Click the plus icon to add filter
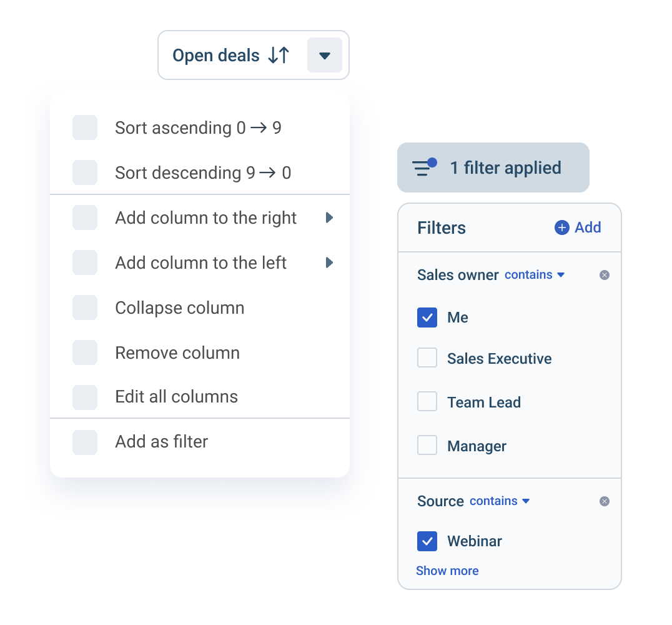This screenshot has width=672, height=625. (x=562, y=227)
